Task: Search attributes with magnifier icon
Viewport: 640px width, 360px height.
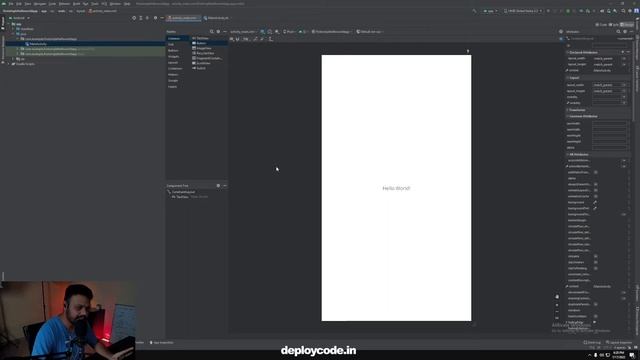Action: 618,31
